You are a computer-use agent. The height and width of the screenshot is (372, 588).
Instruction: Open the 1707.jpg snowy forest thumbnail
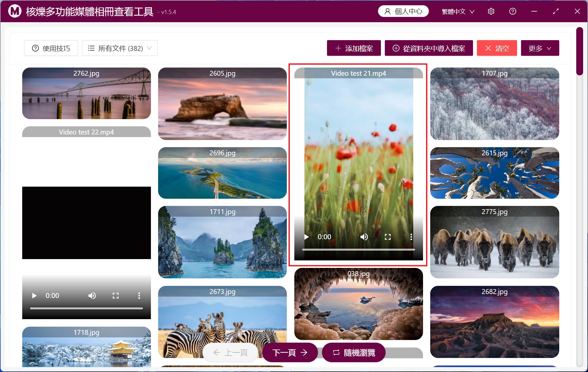tap(495, 104)
